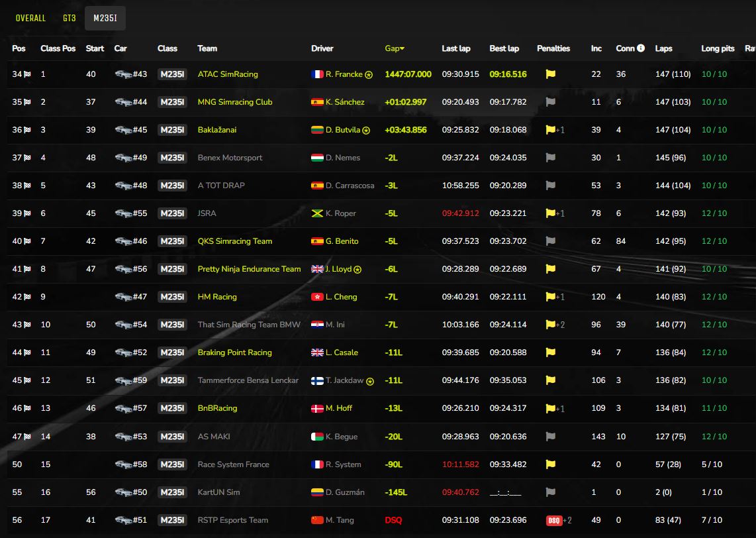This screenshot has height=538, width=756.
Task: Click the car icon for #55
Action: [123, 213]
